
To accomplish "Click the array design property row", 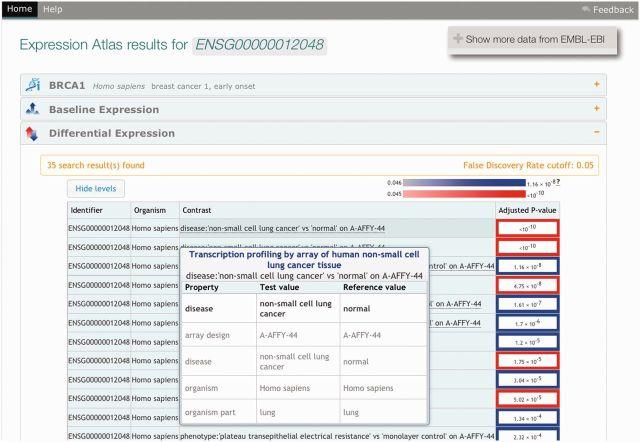I will [x=304, y=335].
